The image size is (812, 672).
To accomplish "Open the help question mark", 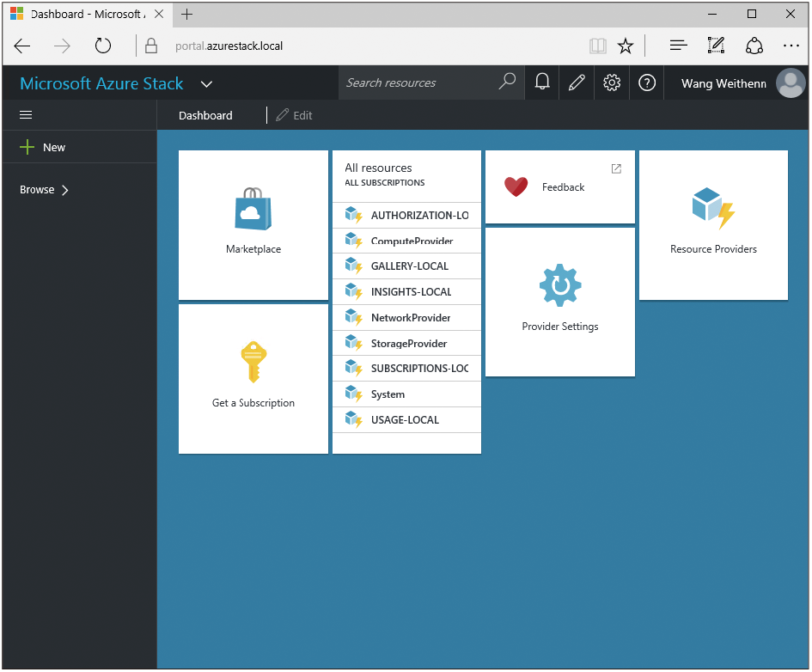I will coord(647,82).
